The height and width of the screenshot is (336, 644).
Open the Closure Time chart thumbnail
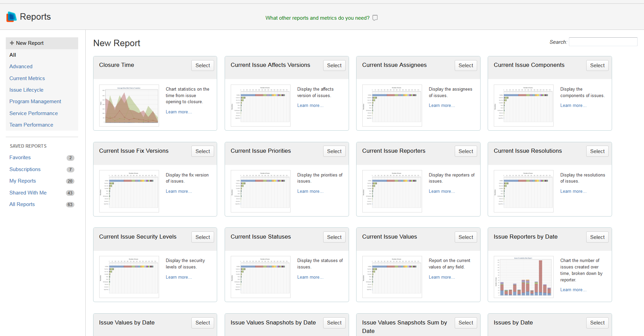[x=129, y=106]
